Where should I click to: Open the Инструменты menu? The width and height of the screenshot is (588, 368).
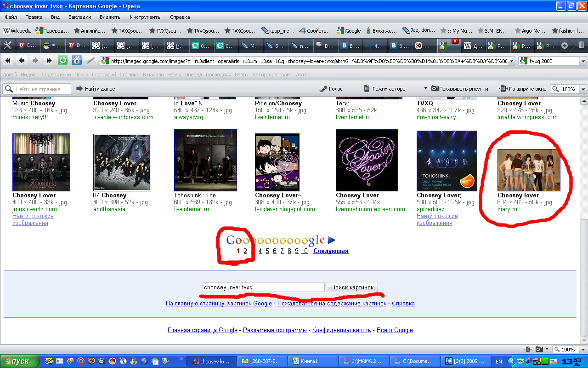146,17
